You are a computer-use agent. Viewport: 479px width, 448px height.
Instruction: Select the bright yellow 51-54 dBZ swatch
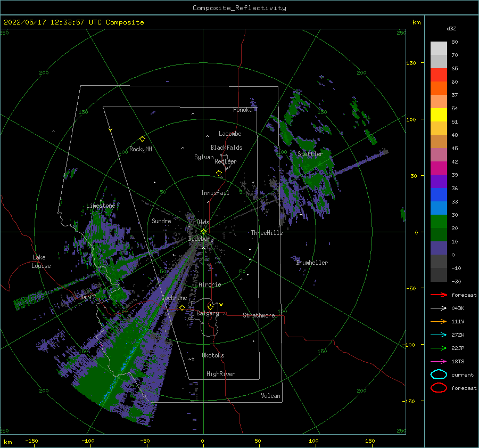439,115
